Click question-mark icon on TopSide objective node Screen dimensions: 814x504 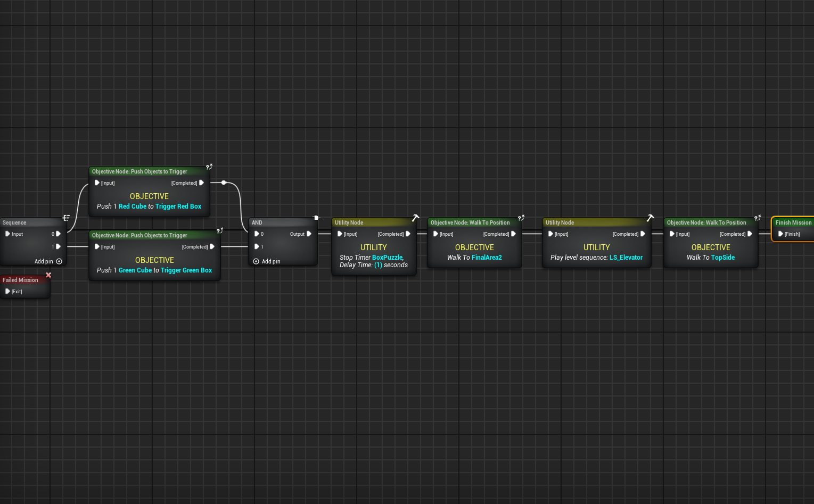[758, 218]
